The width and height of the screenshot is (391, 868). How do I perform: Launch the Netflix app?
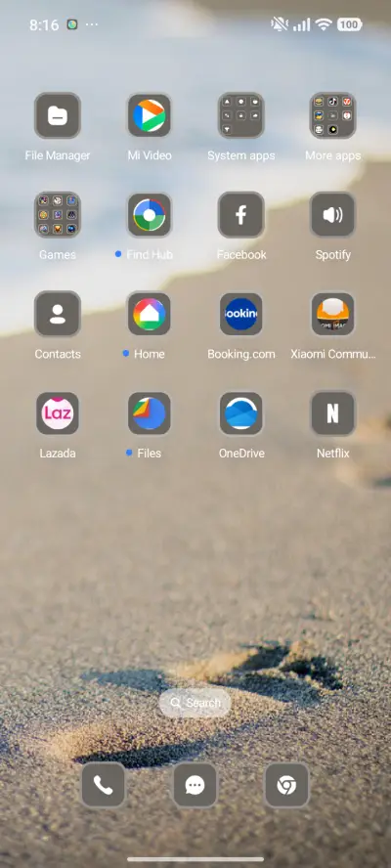tap(333, 413)
